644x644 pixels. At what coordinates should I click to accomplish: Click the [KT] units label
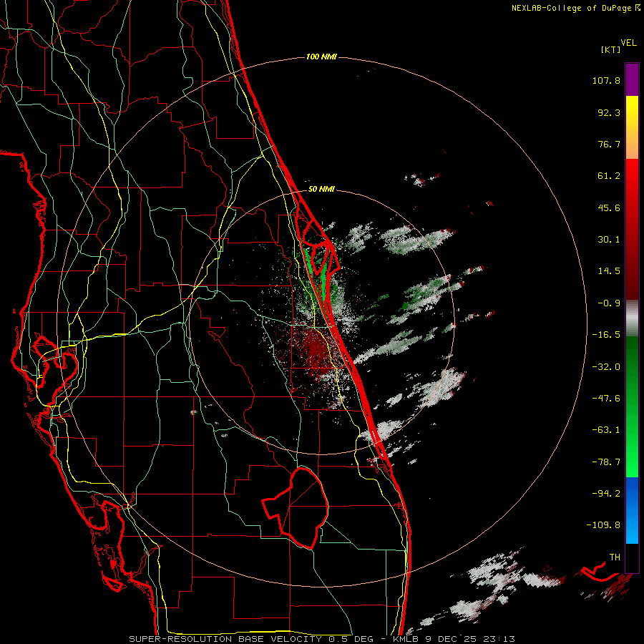[611, 49]
